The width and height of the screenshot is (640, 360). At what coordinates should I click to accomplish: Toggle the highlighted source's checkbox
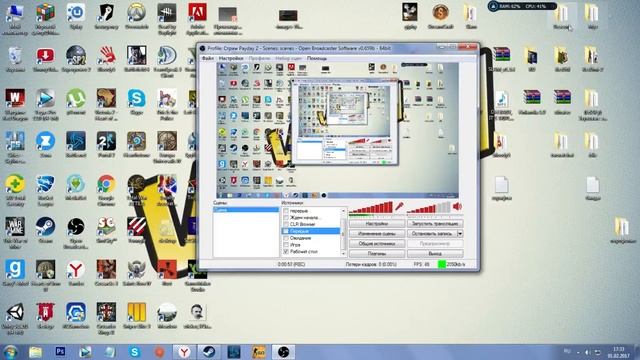286,231
